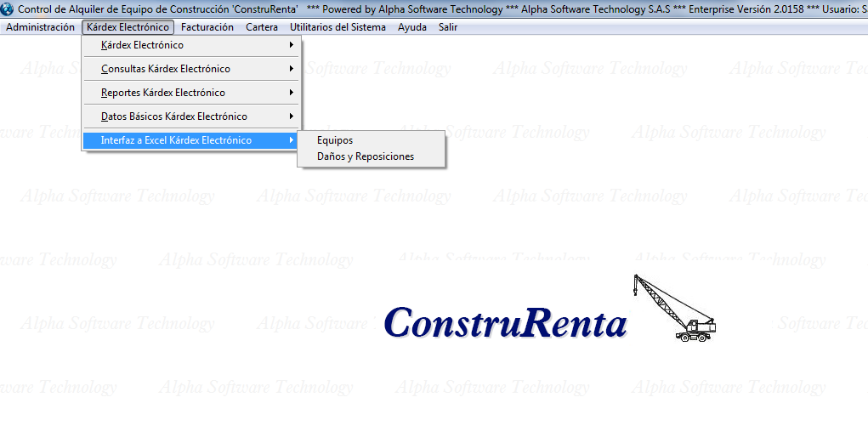Click the ConstruRenta logo text

(505, 323)
